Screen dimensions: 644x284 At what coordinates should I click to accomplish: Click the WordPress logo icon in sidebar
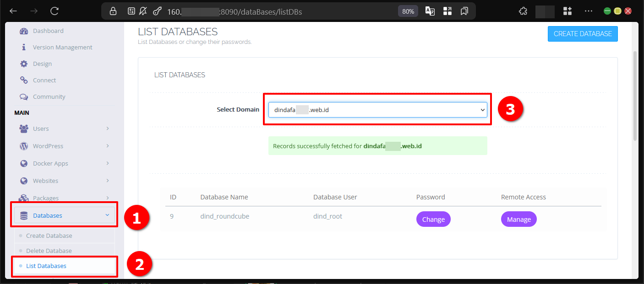(24, 146)
